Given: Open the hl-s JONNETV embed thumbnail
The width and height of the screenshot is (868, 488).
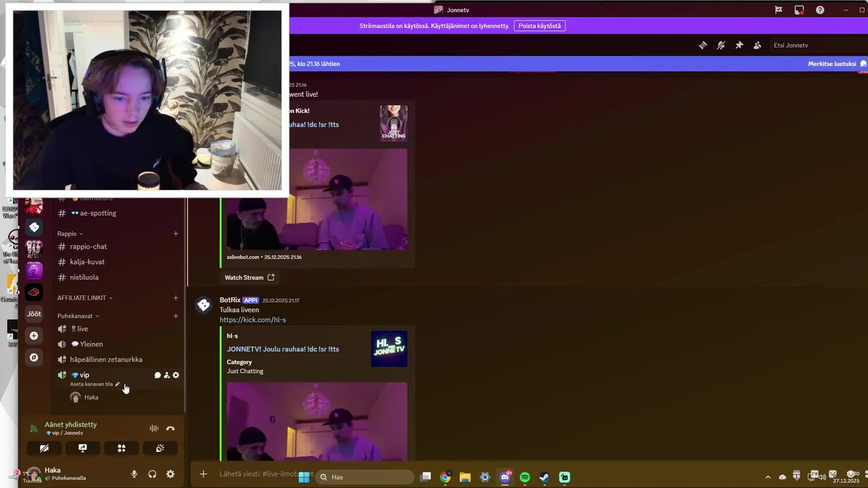Looking at the screenshot, I should [389, 348].
